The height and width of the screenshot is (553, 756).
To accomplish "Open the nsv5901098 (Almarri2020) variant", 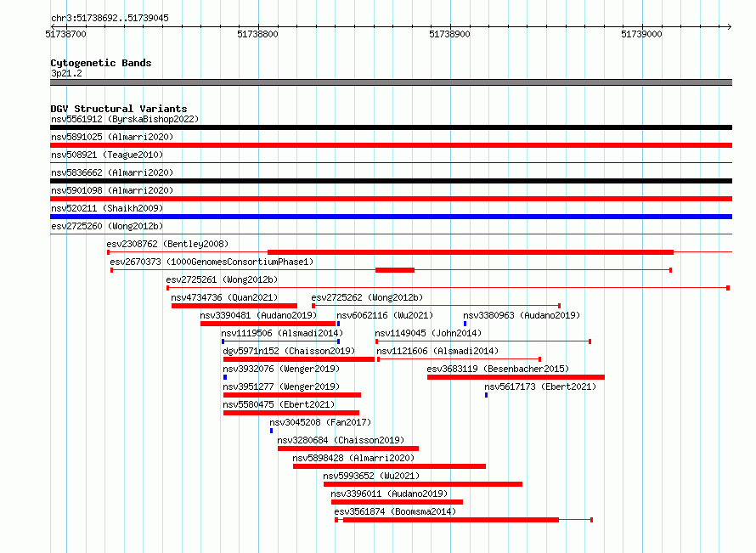I will pyautogui.click(x=112, y=190).
